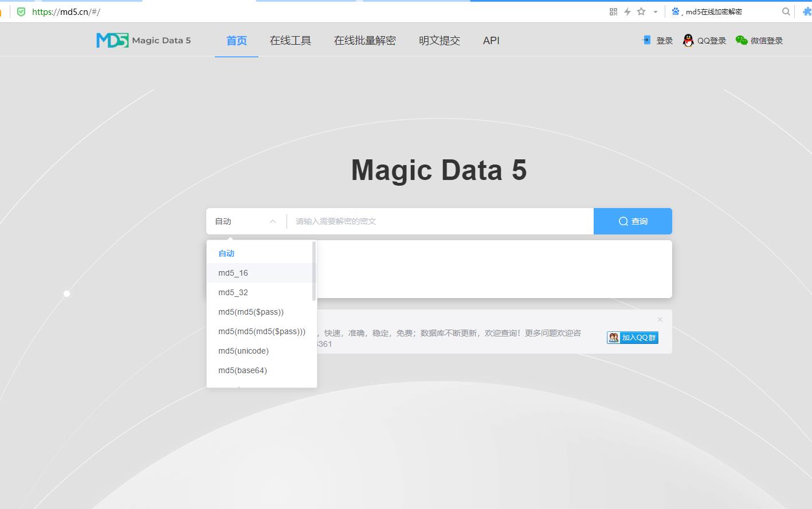Click the WeChat login icon
Viewport: 812px width, 509px height.
pos(742,40)
